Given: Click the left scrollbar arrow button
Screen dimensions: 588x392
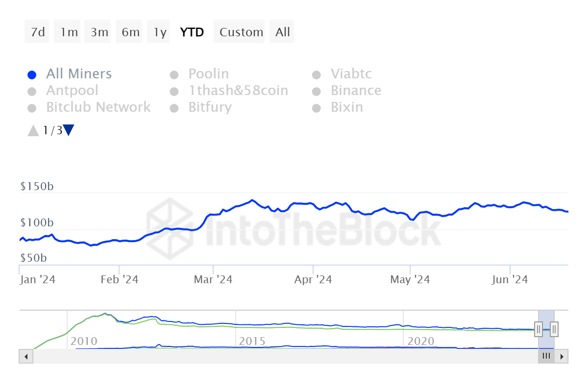Looking at the screenshot, I should click(x=26, y=356).
